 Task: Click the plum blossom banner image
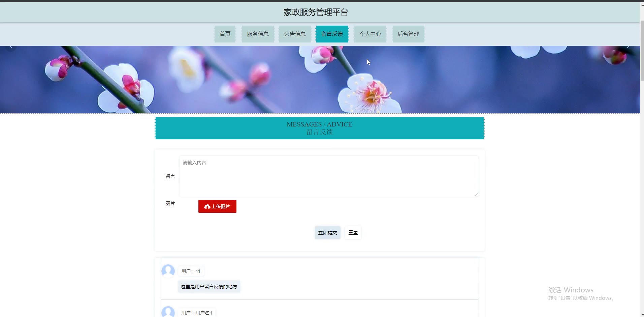tap(320, 80)
